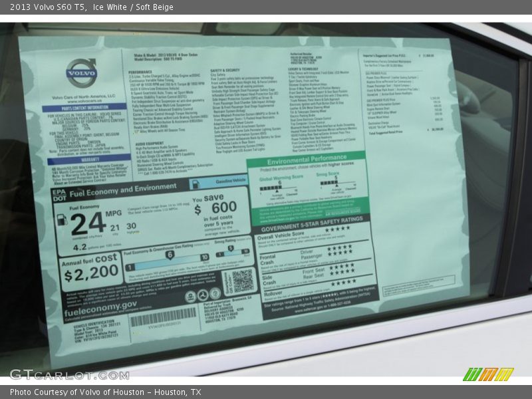Click the Photo Courtesy of Volvo of Houston caption
Screen dimensions: 532x399
pyautogui.click(x=105, y=392)
